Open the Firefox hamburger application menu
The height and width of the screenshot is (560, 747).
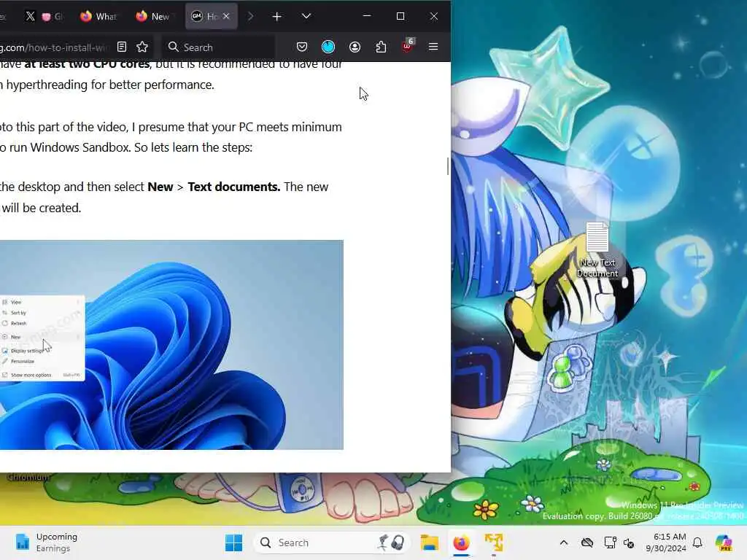pos(433,47)
